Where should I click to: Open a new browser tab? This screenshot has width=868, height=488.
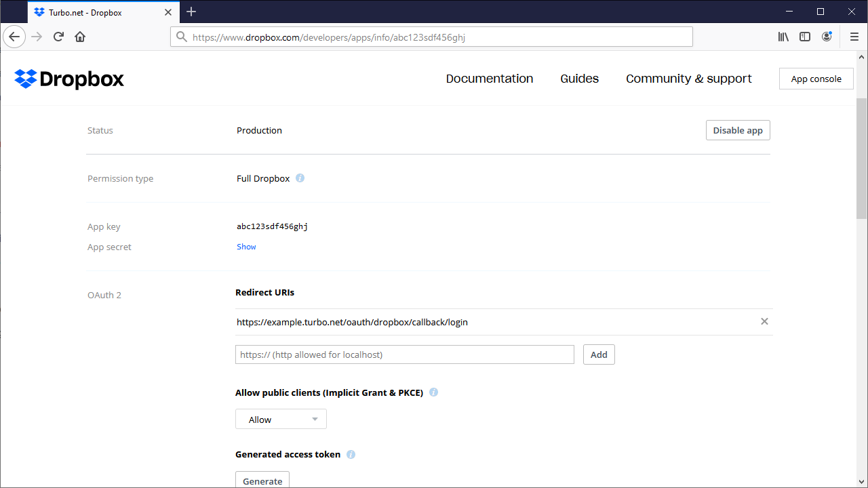coord(191,12)
